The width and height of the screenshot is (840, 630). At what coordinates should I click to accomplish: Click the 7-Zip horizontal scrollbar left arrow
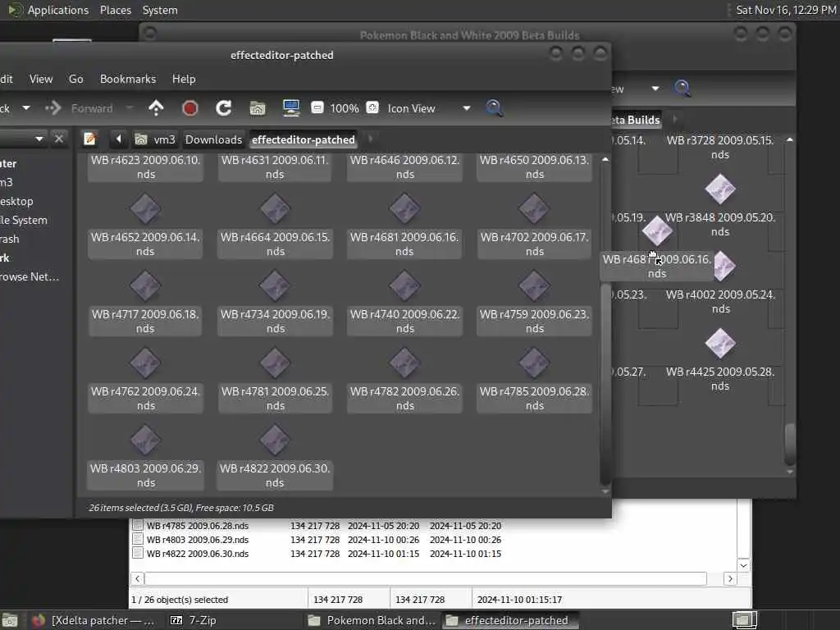coord(138,578)
